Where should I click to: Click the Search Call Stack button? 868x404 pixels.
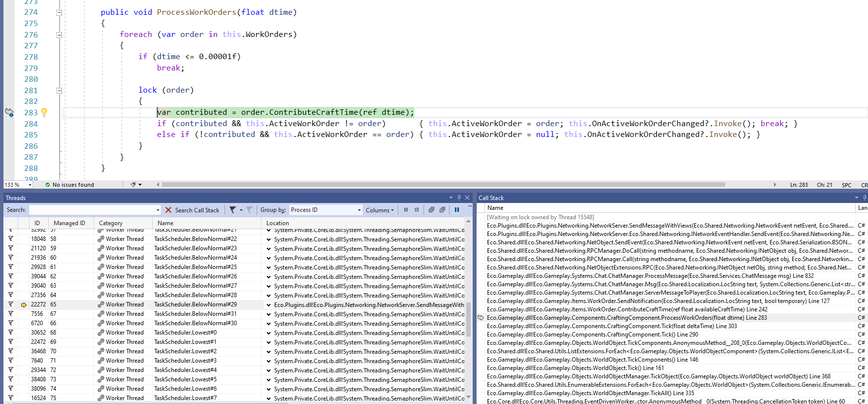pyautogui.click(x=197, y=210)
